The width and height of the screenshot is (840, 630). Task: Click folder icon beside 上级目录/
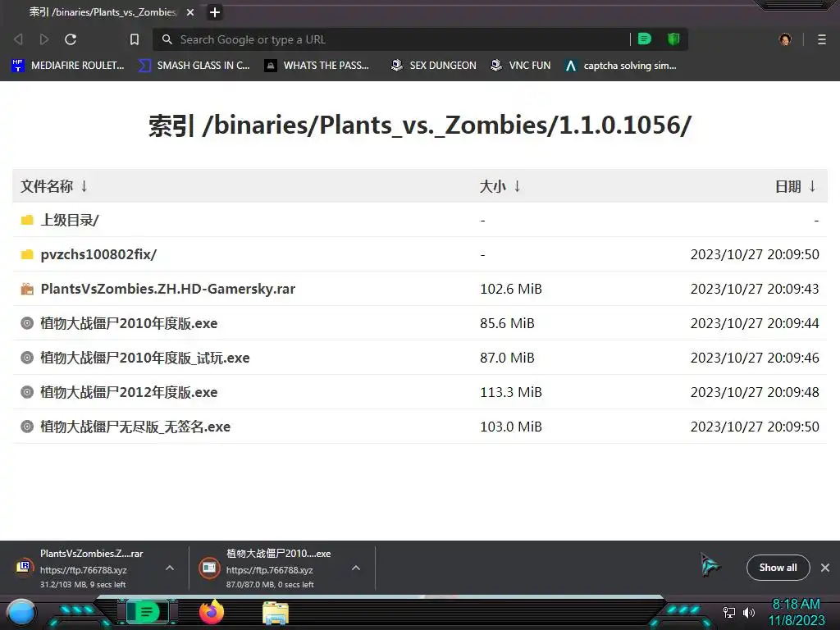(27, 220)
